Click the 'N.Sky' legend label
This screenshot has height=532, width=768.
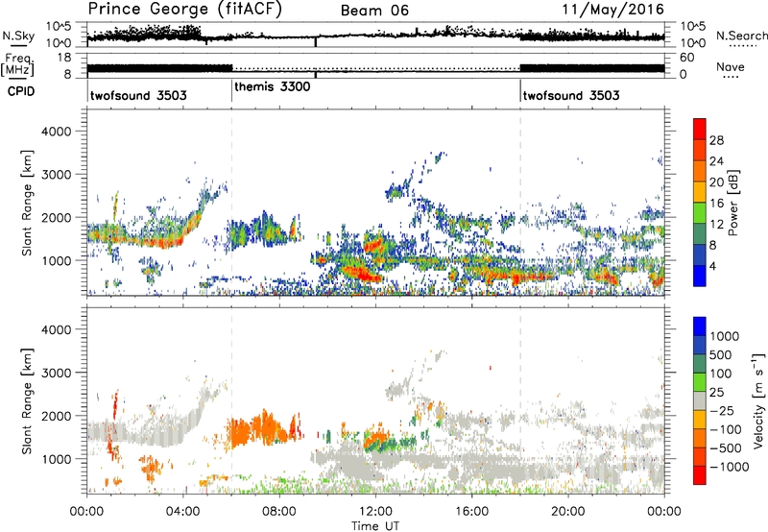coord(18,36)
